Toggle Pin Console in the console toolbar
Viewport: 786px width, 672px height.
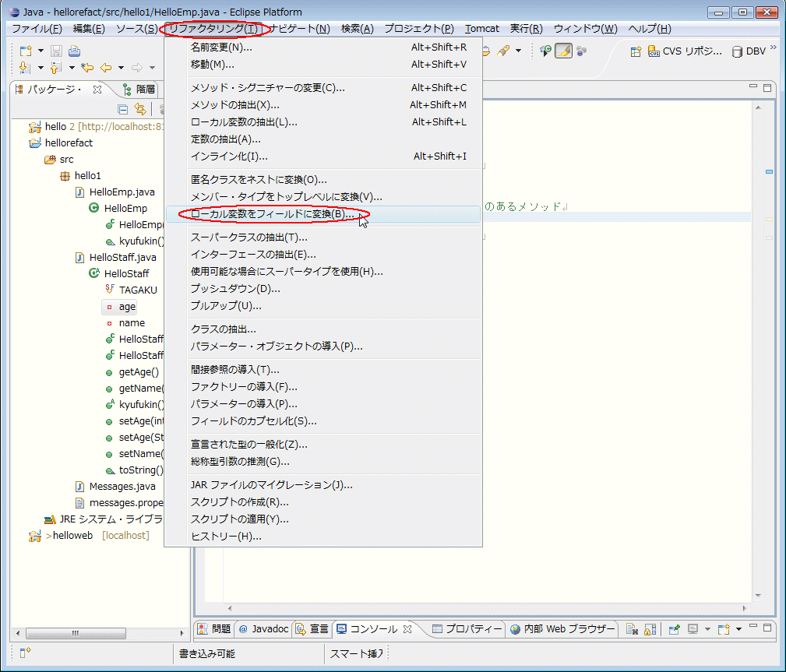[x=675, y=629]
